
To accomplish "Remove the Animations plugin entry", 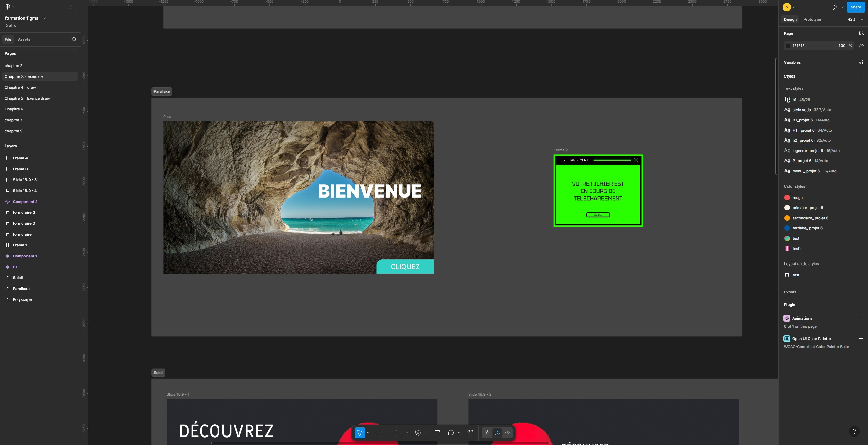I will tap(861, 318).
